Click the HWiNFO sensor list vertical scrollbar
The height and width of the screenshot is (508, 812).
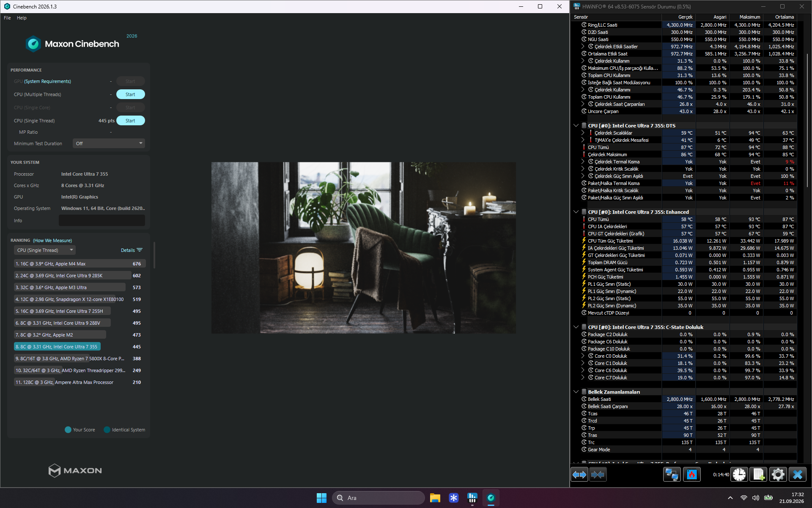[x=807, y=121]
